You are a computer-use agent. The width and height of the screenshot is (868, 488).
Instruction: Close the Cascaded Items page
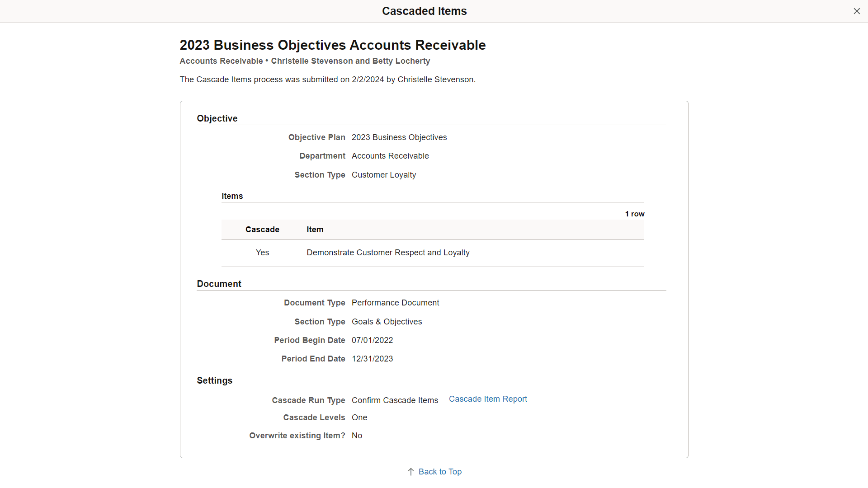tap(857, 11)
